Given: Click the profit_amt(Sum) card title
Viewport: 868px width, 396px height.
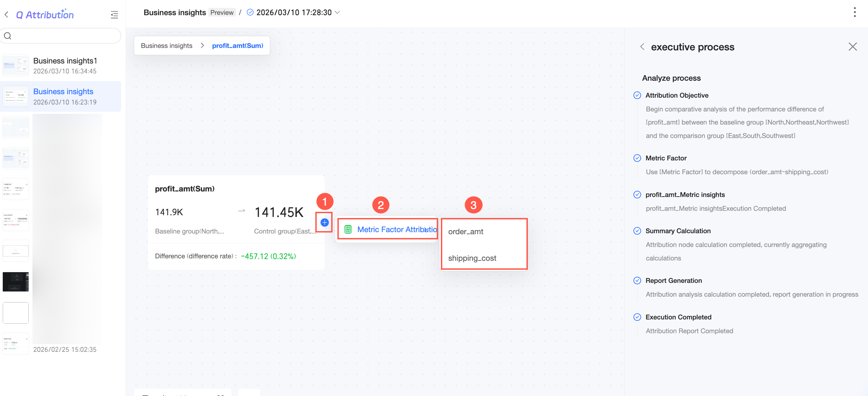Looking at the screenshot, I should (x=185, y=189).
